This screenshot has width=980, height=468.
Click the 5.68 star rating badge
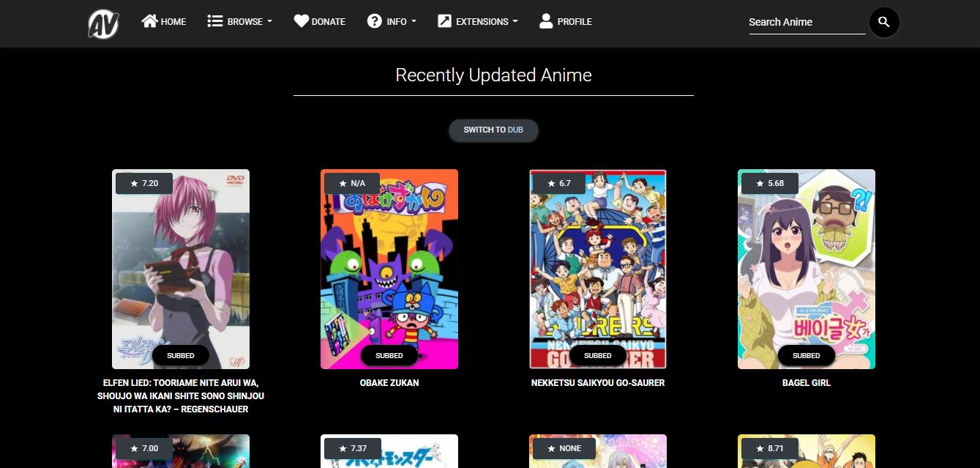[770, 183]
